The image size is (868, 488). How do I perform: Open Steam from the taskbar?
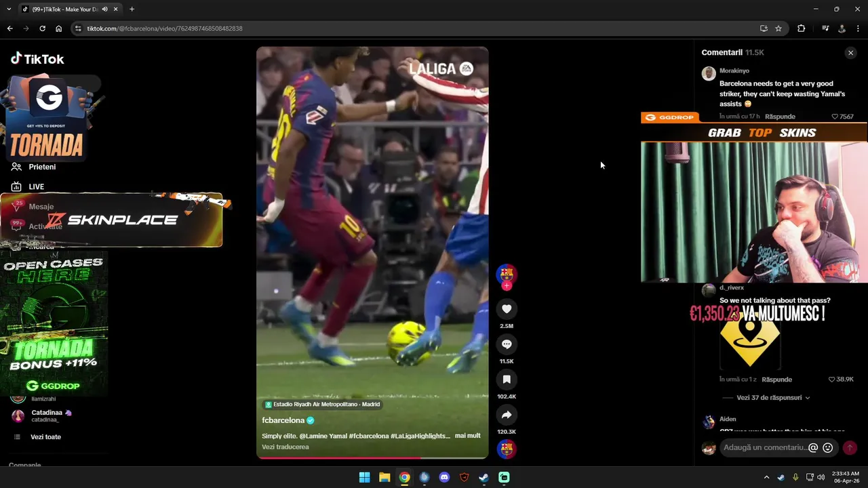pyautogui.click(x=484, y=477)
